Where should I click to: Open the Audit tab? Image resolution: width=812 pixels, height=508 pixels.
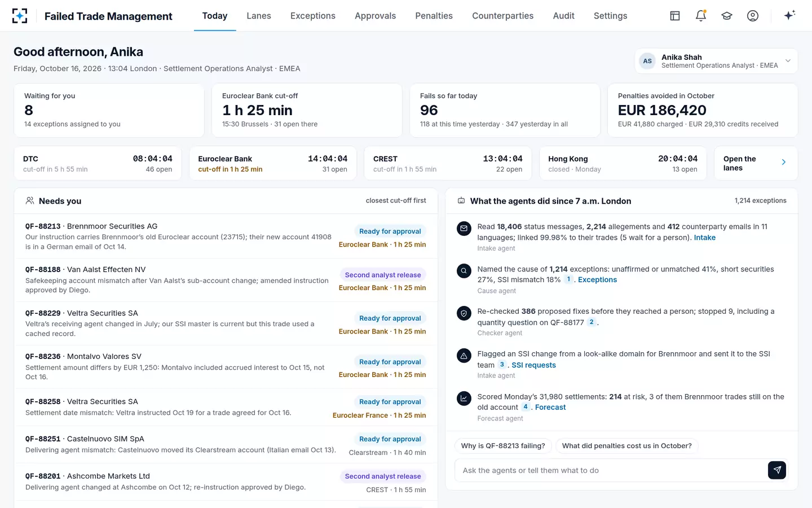pyautogui.click(x=563, y=16)
